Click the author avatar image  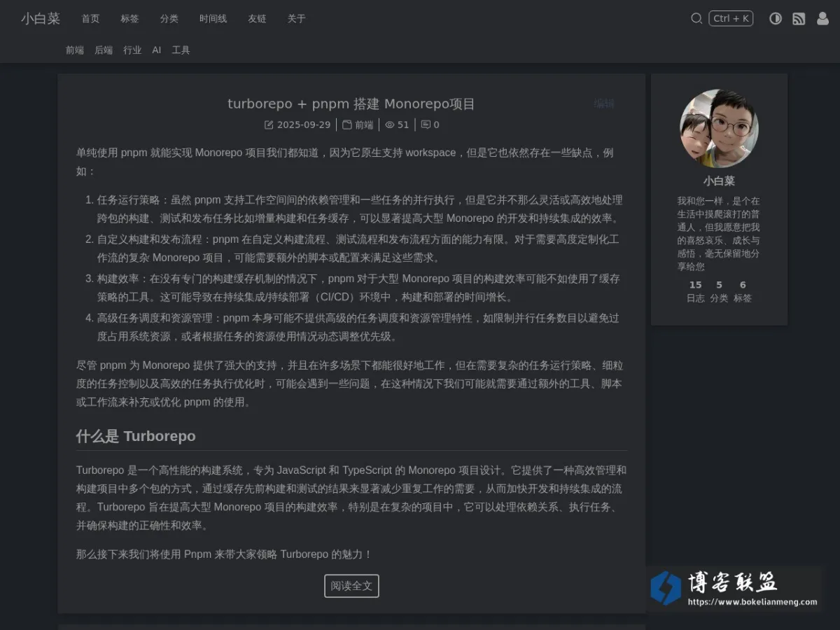point(719,128)
